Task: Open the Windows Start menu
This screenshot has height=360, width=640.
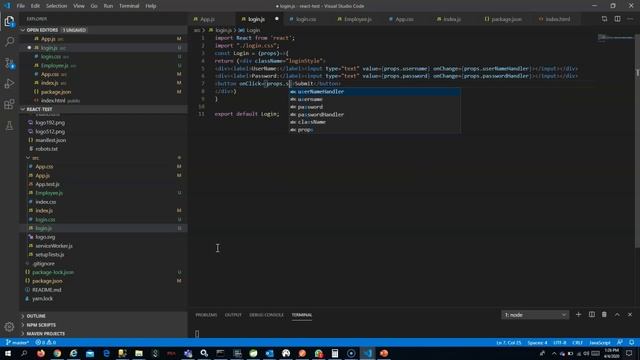Action: (8, 353)
